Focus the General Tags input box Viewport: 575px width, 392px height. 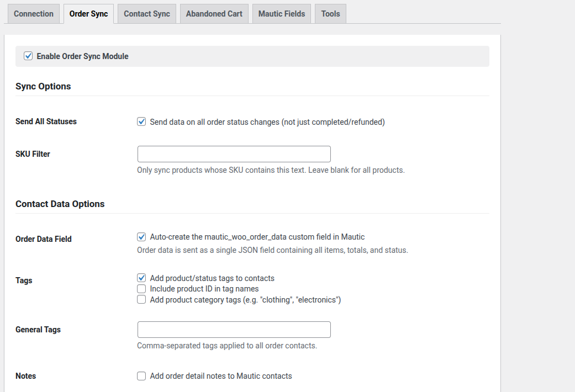pyautogui.click(x=234, y=330)
